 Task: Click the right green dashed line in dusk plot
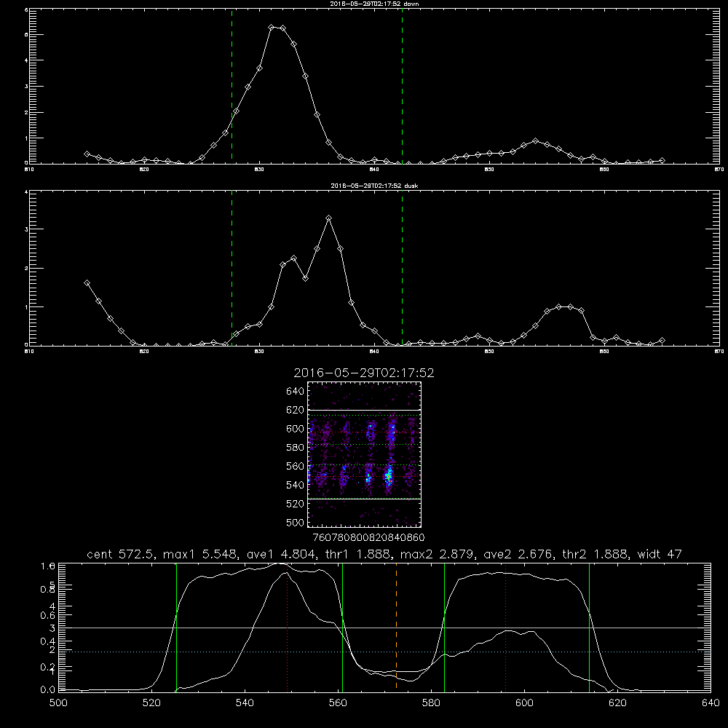402,268
